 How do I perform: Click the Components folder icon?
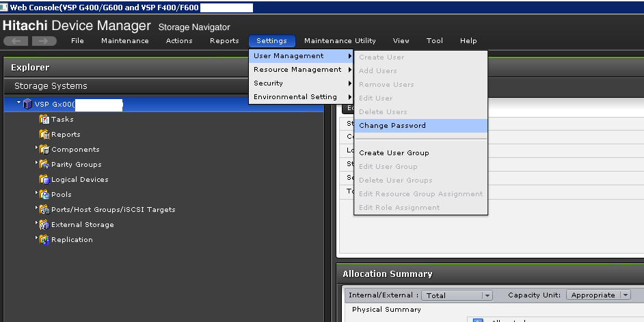(x=44, y=150)
